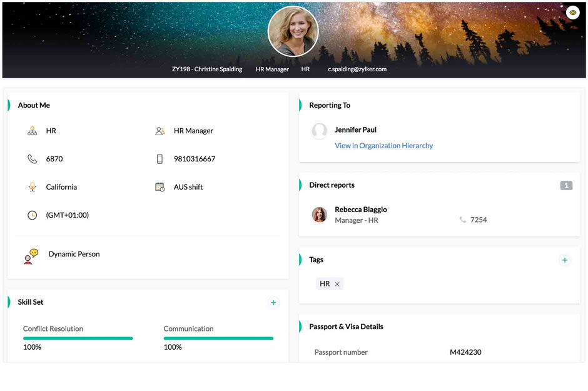Click the Passport number label
This screenshot has width=588, height=391.
(x=341, y=352)
